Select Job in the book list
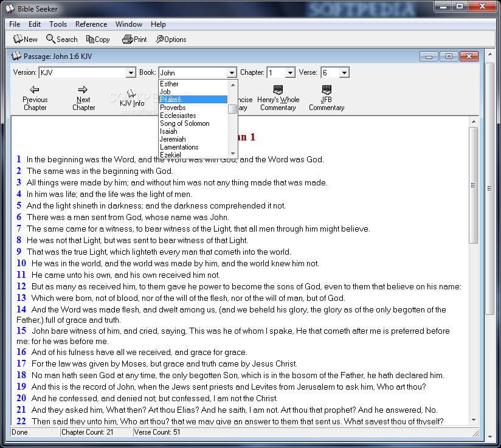The width and height of the screenshot is (501, 448). click(x=193, y=92)
